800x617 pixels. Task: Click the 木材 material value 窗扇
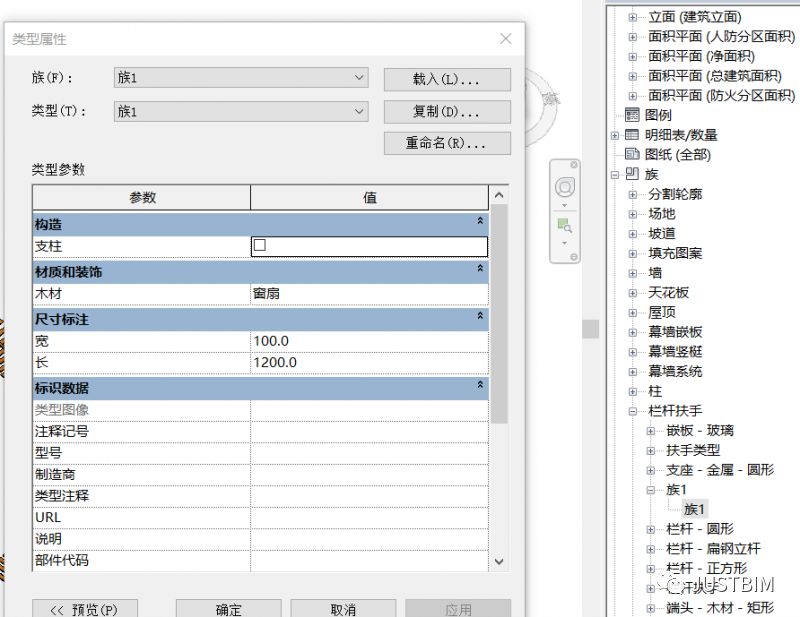369,293
